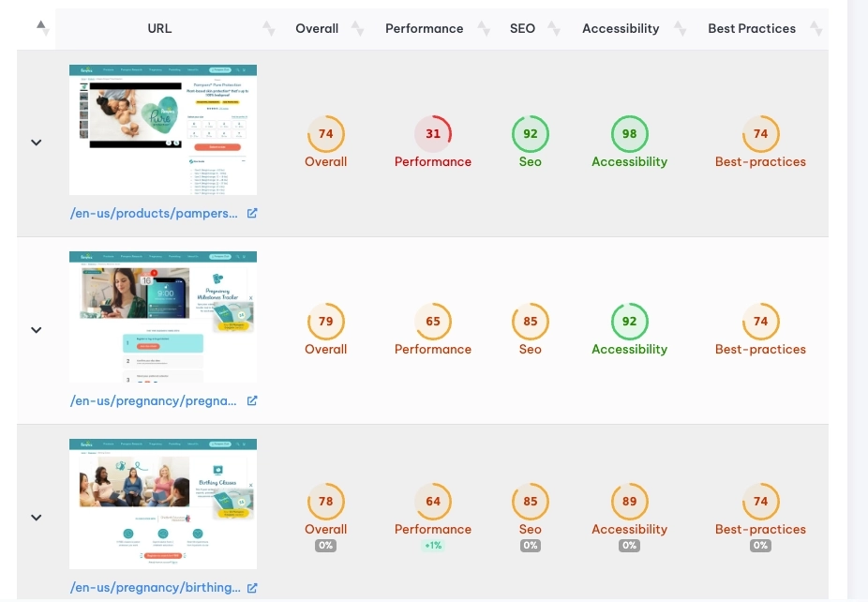Sort by URL column arrows
868x602 pixels.
pyautogui.click(x=269, y=29)
